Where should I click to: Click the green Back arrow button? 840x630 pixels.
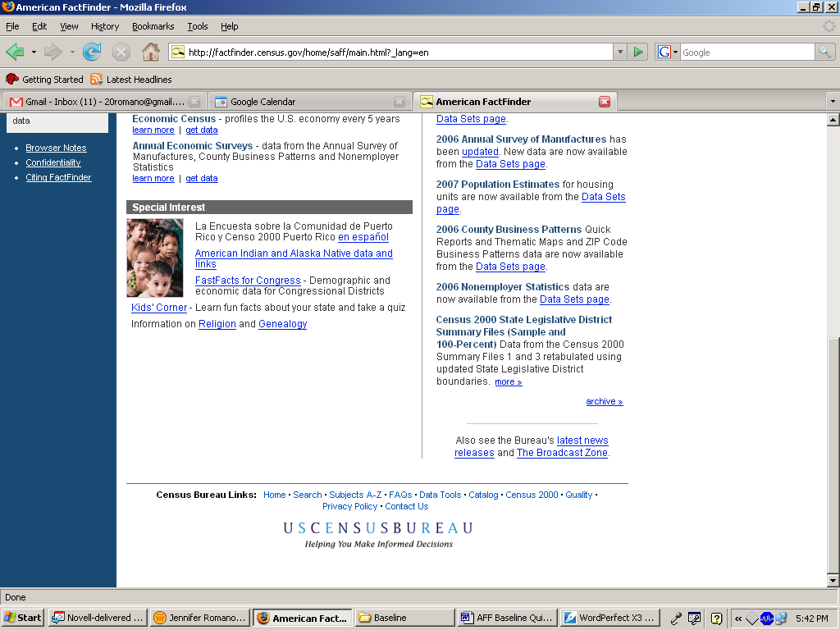point(15,52)
